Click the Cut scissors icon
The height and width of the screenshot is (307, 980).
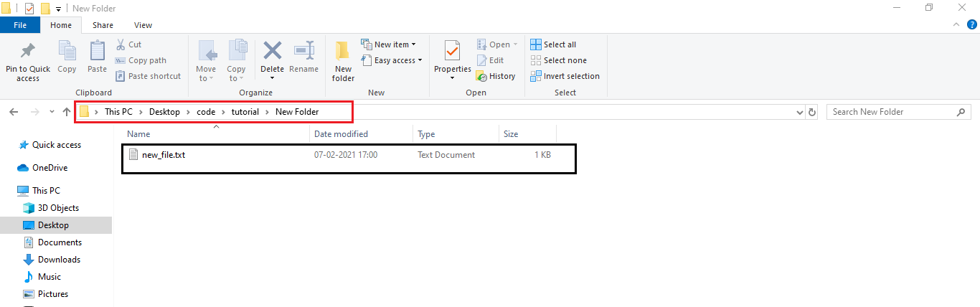point(121,44)
